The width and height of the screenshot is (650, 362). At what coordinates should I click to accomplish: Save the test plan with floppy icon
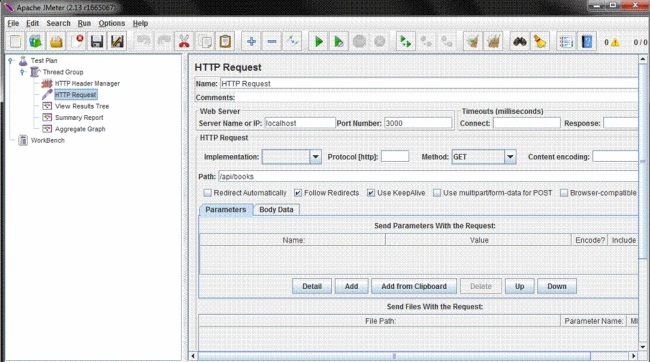[97, 41]
